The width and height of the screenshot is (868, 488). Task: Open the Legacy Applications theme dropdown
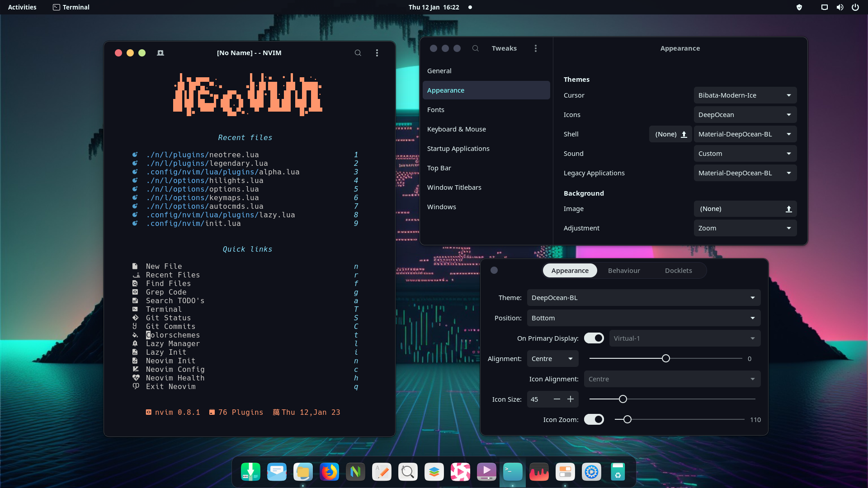(745, 173)
